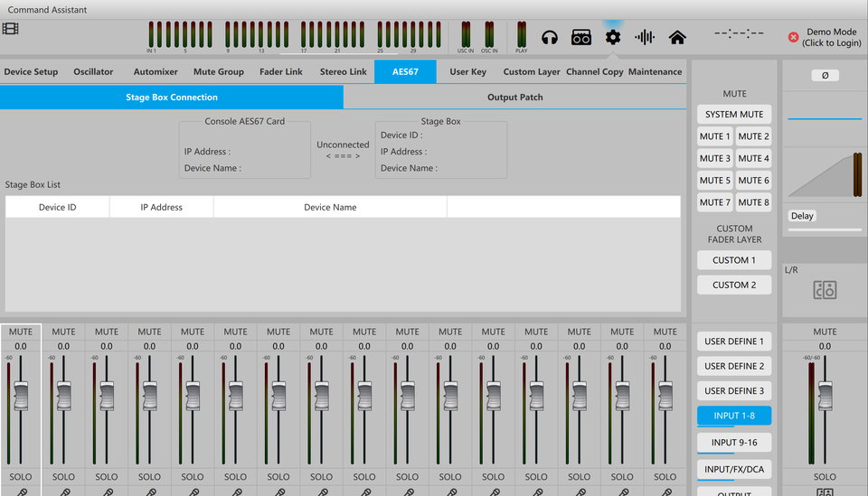Go to home screen icon

[x=676, y=37]
